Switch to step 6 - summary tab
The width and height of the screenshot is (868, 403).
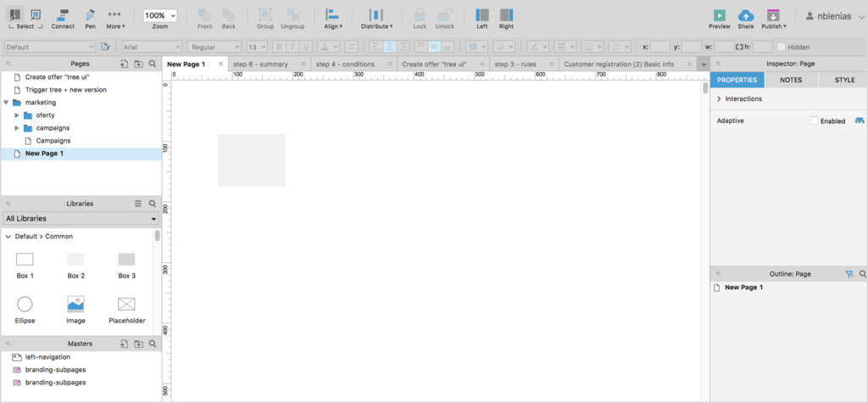(x=260, y=64)
